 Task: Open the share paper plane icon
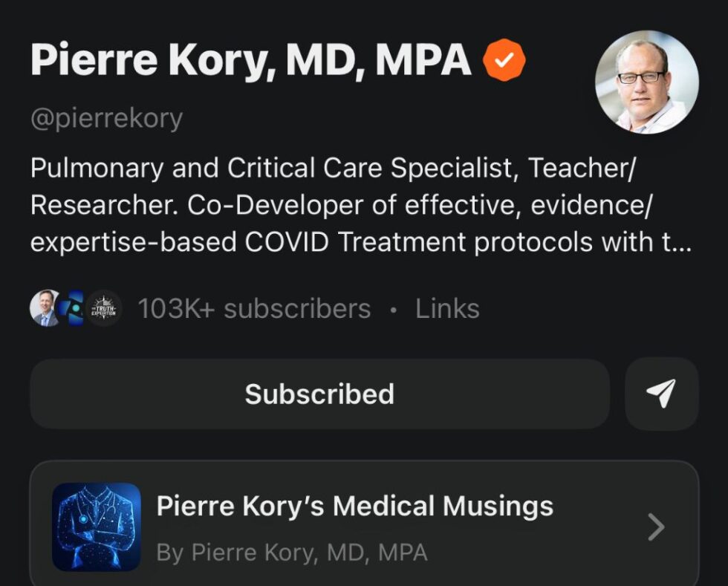[660, 394]
